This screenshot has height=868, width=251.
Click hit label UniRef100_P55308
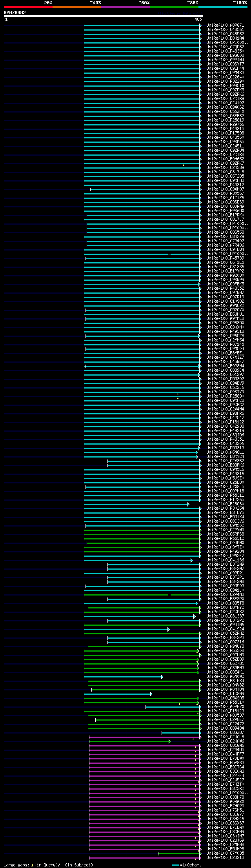[225, 650]
